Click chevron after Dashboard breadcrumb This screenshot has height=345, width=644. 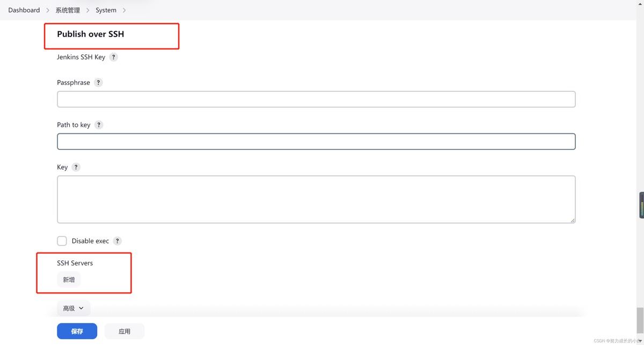click(47, 10)
